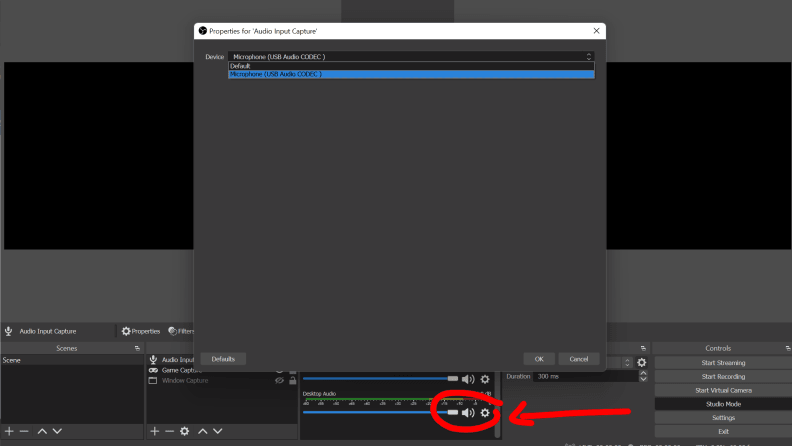Move scene up arrow in Scenes panel
The image size is (792, 446).
click(42, 431)
